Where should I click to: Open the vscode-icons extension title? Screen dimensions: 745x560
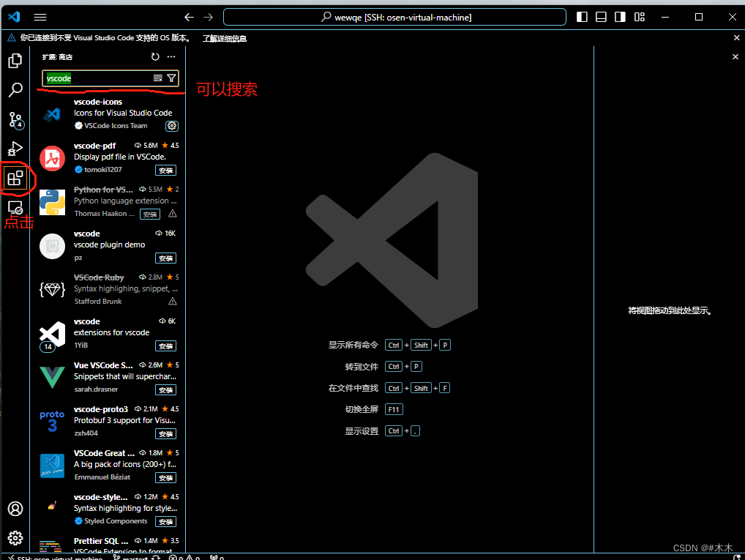[98, 102]
